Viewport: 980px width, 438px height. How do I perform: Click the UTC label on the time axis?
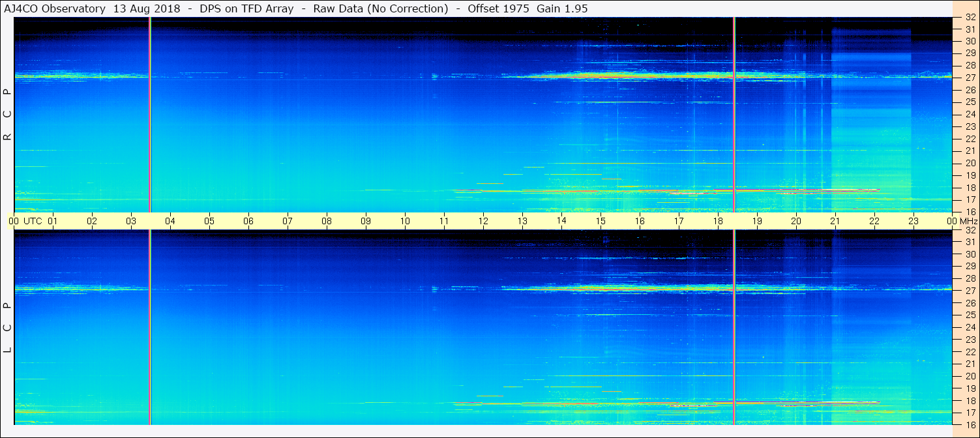click(33, 221)
